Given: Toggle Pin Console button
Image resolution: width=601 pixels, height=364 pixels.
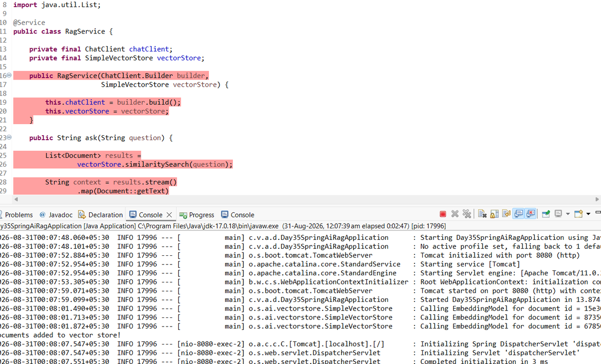Looking at the screenshot, I should point(546,214).
